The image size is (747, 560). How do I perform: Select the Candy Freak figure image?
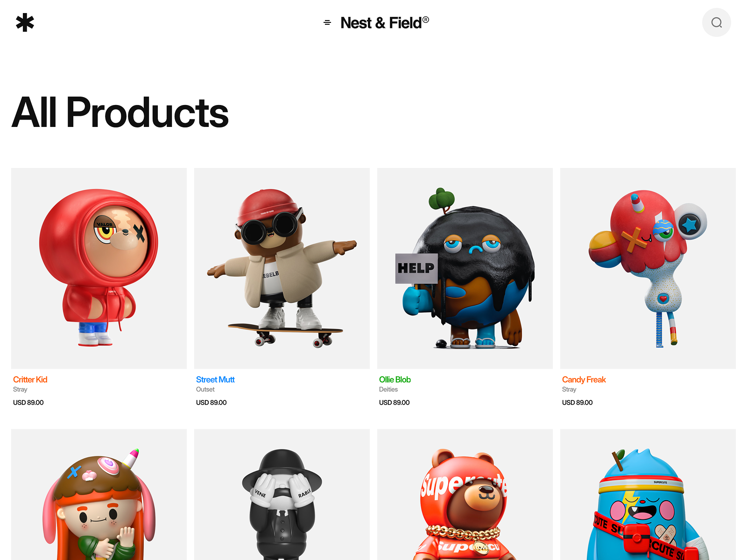coord(648,268)
